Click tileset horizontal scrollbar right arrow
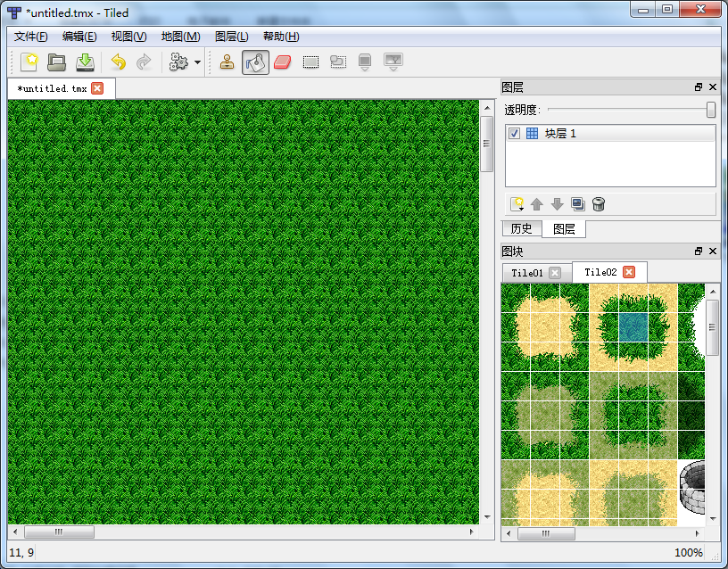728x569 pixels. pyautogui.click(x=697, y=533)
